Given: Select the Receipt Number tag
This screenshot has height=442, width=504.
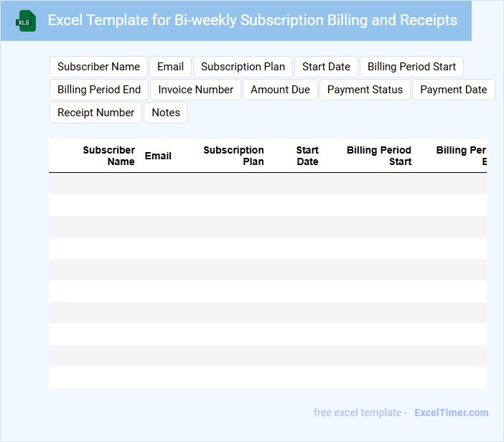Looking at the screenshot, I should point(95,113).
